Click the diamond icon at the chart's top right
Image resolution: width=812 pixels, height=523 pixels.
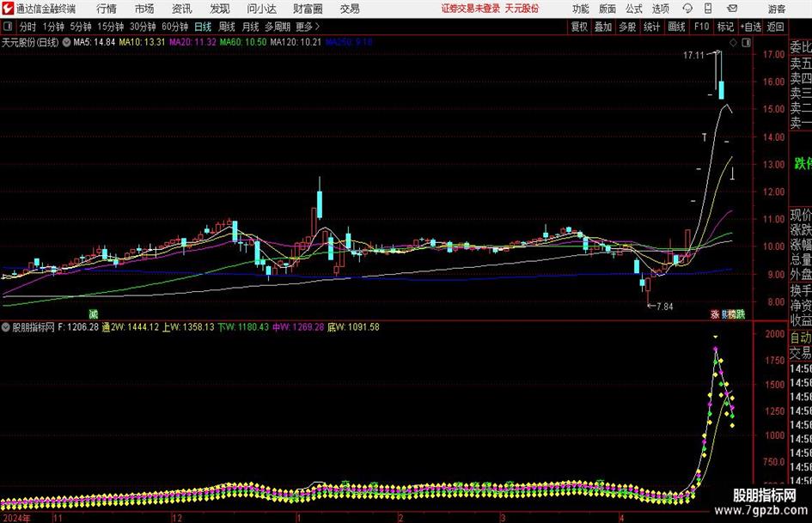(x=733, y=43)
